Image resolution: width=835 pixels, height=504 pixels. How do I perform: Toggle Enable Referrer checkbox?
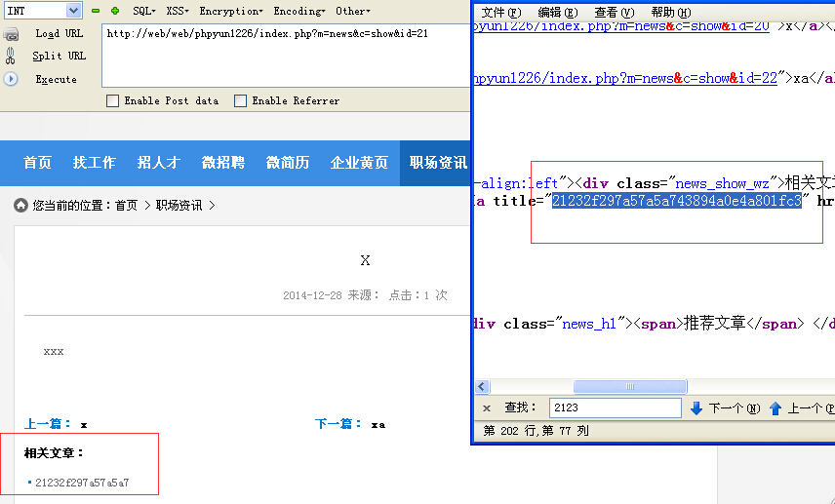click(240, 100)
